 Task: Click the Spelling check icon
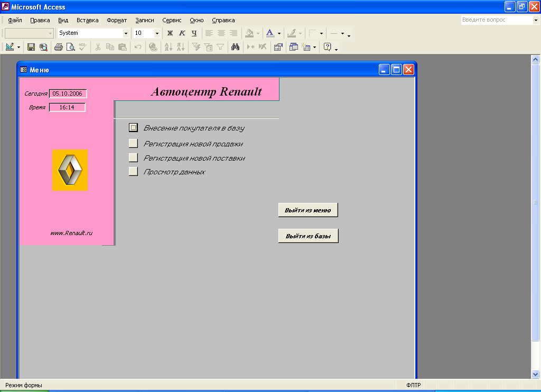click(83, 47)
